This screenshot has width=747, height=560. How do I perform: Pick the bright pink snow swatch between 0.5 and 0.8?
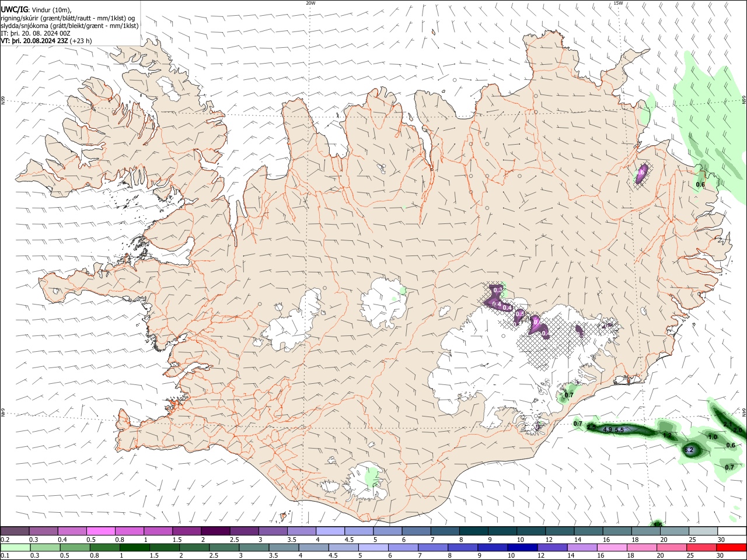tap(100, 531)
